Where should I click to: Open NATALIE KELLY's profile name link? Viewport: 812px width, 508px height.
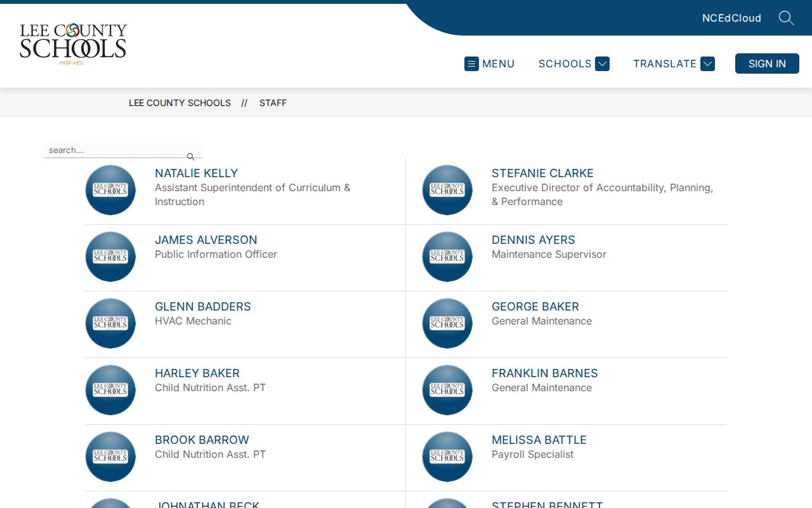(196, 173)
